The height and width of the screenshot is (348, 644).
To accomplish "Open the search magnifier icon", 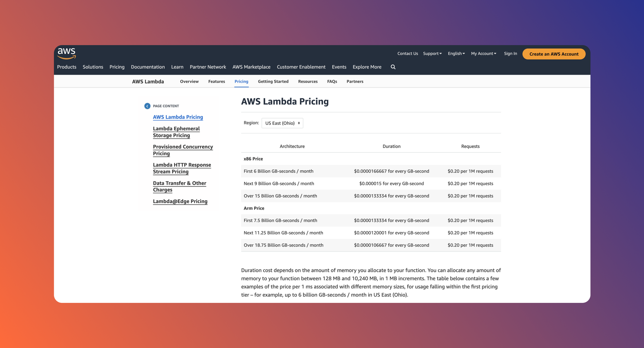I will tap(393, 67).
